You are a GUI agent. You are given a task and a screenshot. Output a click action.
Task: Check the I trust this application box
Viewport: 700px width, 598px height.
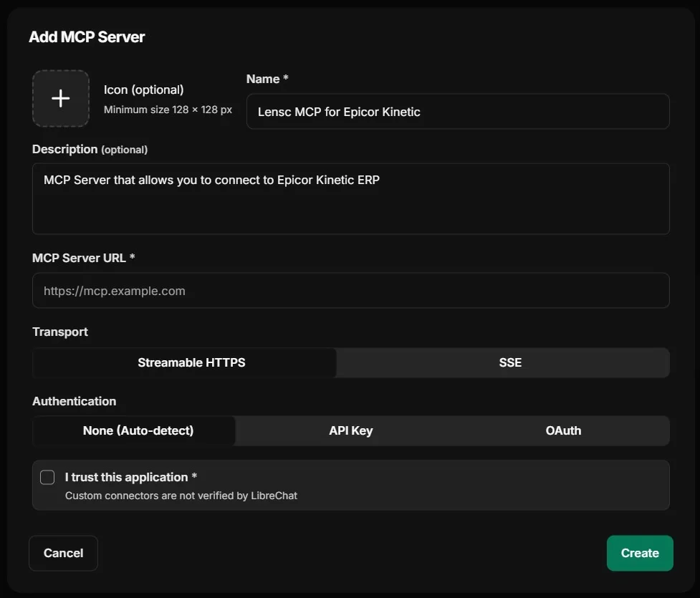[x=47, y=477]
